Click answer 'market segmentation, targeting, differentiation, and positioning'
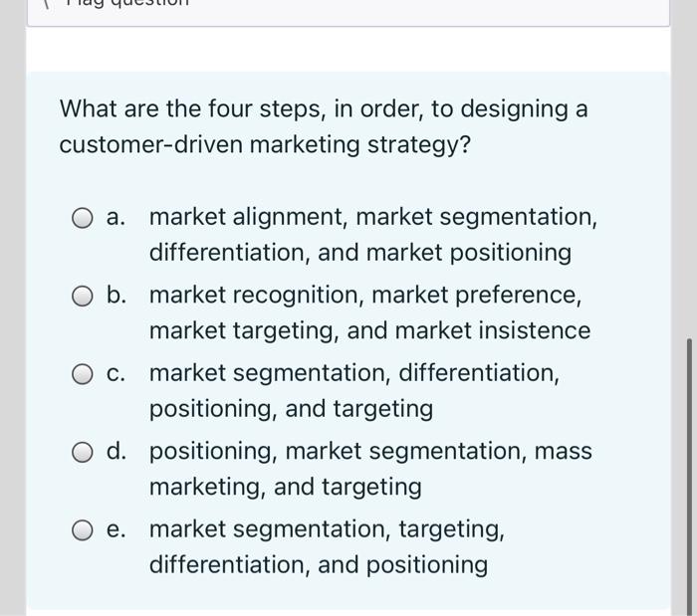 click(327, 546)
